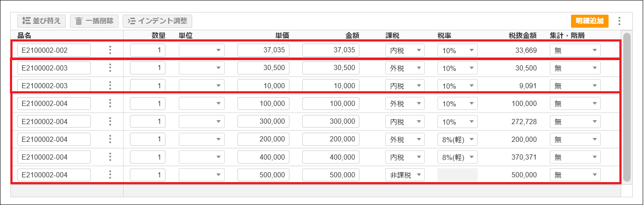The image size is (644, 205).
Task: Open 課税 dropdown in the 37,035 row
Action: tap(405, 50)
